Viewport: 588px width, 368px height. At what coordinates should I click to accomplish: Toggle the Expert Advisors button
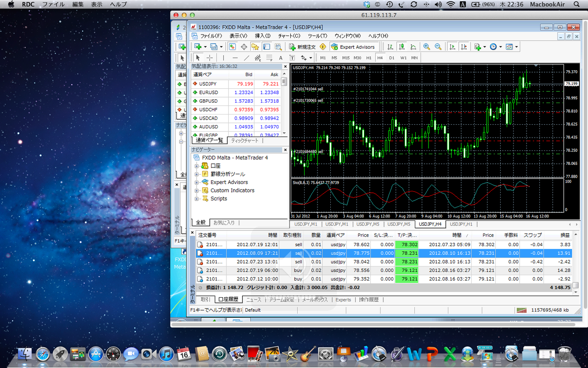(353, 46)
